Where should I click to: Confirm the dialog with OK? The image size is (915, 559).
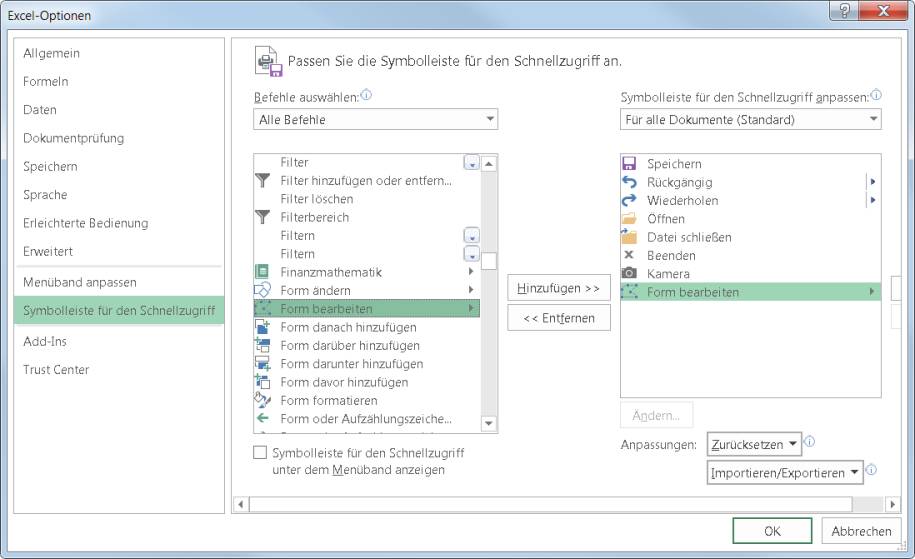click(x=772, y=531)
